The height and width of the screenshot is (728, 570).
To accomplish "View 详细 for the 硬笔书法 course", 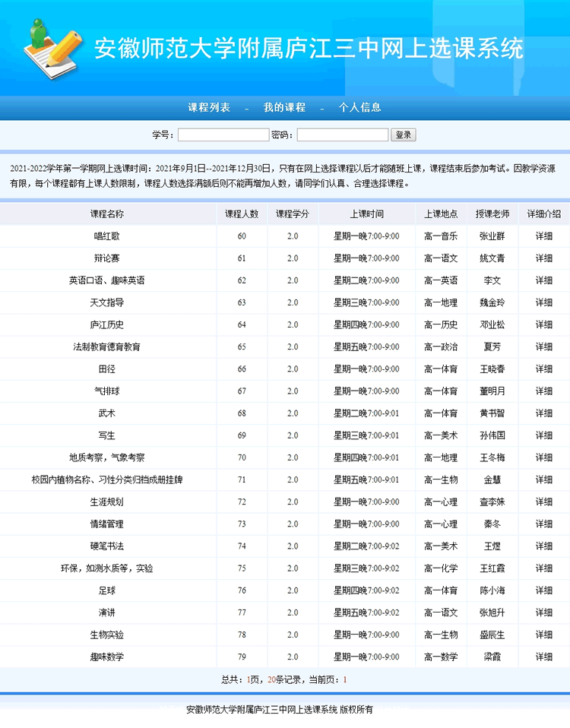I will (x=543, y=546).
